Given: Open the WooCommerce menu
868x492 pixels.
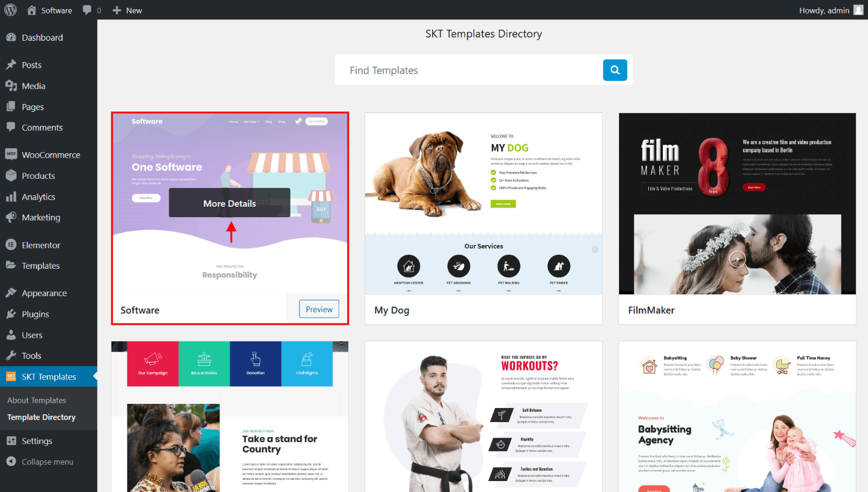Looking at the screenshot, I should point(49,155).
